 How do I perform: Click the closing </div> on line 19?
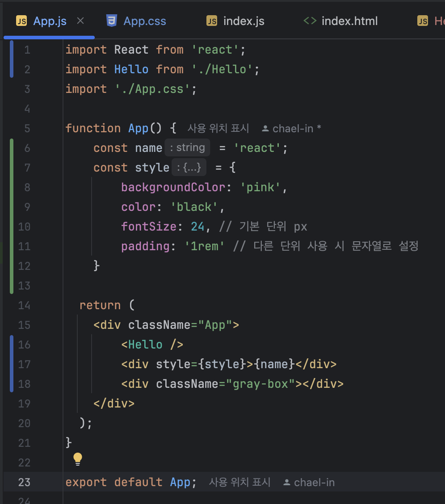coord(114,403)
